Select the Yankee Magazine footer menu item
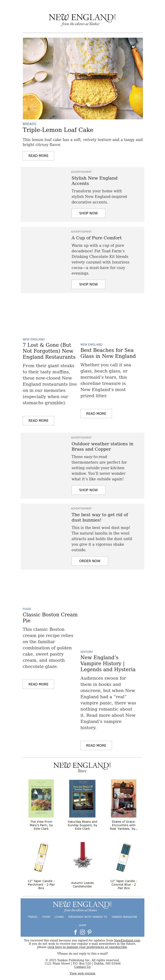 [x=124, y=917]
